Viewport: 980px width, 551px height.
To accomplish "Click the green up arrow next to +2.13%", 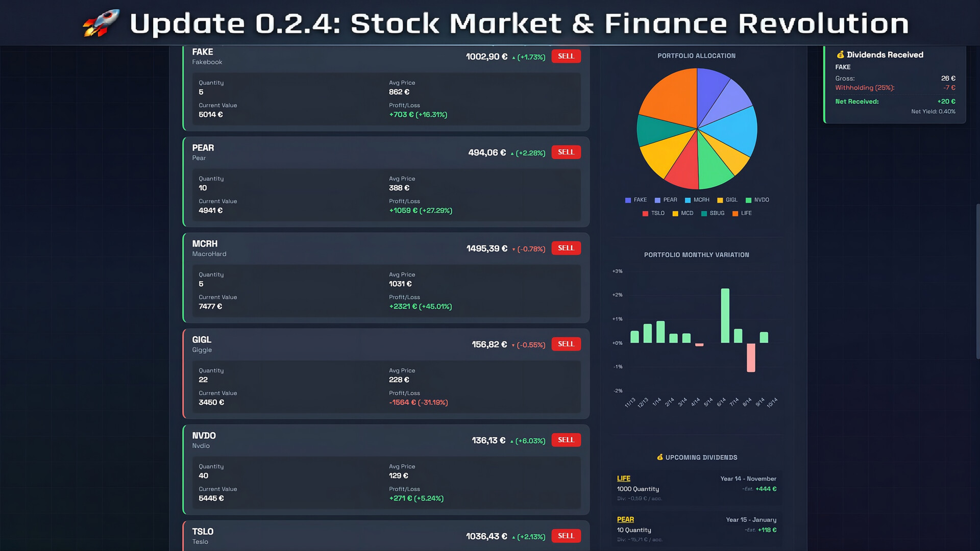I will click(513, 537).
